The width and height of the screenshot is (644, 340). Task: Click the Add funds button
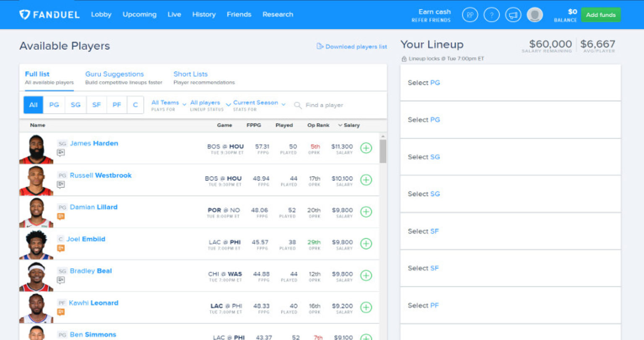600,14
